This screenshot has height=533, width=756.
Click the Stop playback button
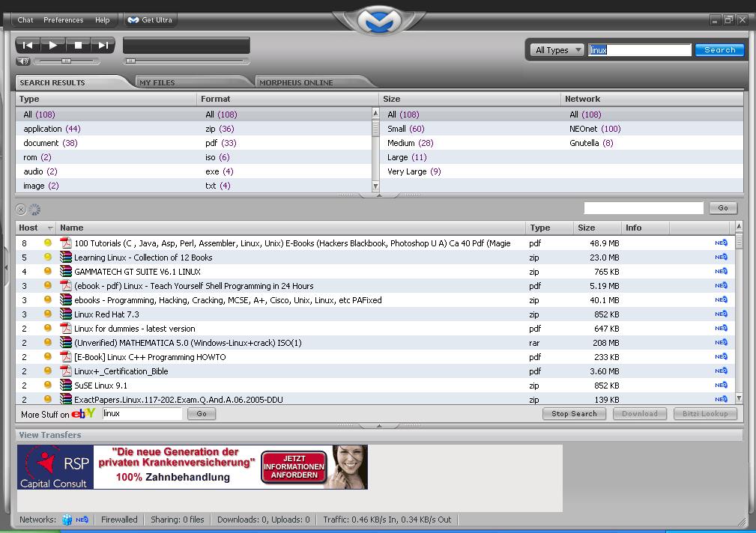tap(78, 46)
